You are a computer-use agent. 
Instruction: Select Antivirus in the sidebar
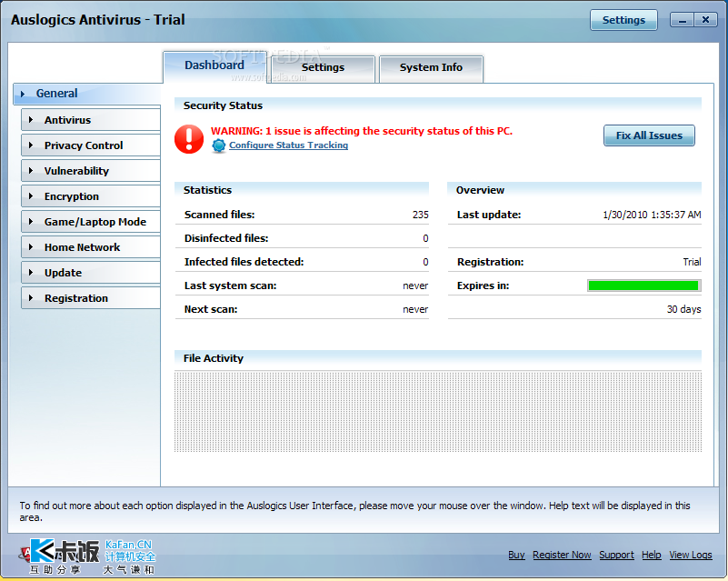[x=91, y=120]
